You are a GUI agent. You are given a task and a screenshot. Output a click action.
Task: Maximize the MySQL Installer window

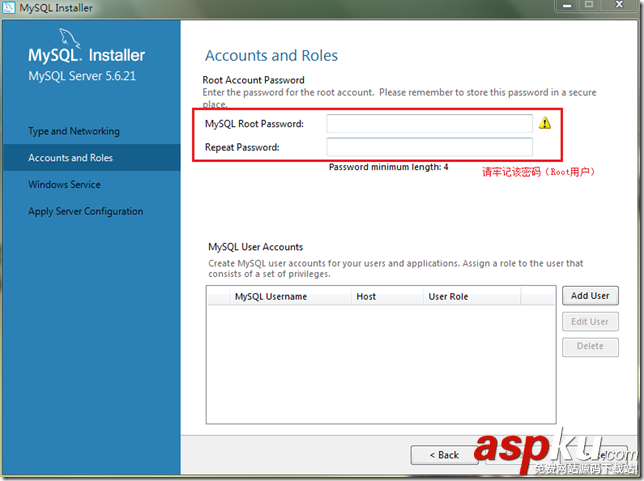589,5
